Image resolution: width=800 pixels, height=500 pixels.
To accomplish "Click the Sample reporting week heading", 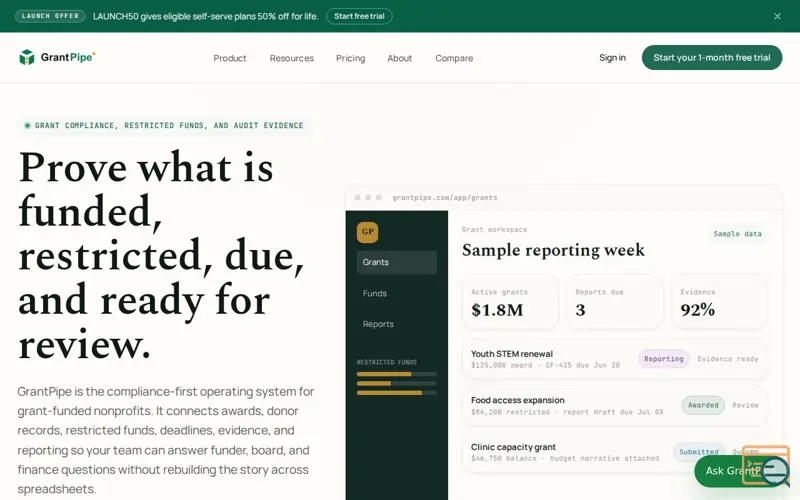I will pyautogui.click(x=553, y=250).
